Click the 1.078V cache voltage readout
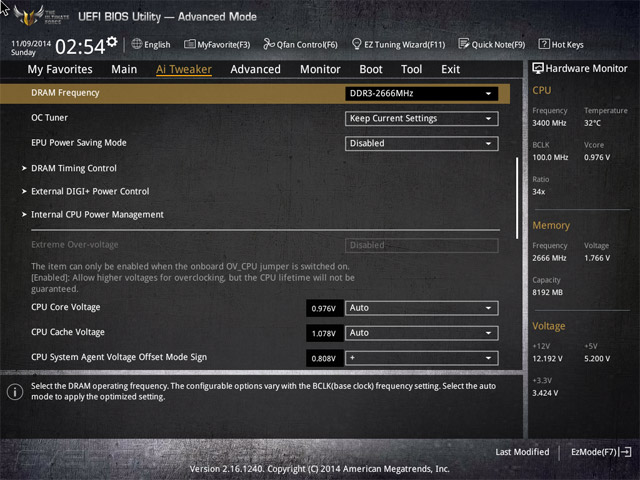The width and height of the screenshot is (640, 480). (x=324, y=333)
